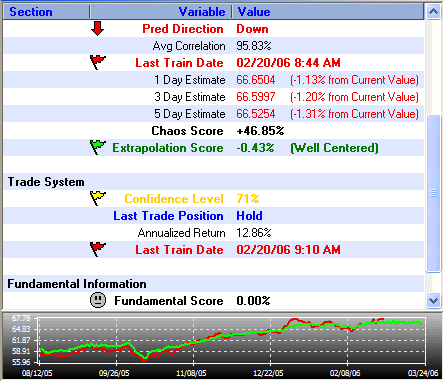Click the red flag beside Last Train Date 9:10 AM

(x=98, y=249)
